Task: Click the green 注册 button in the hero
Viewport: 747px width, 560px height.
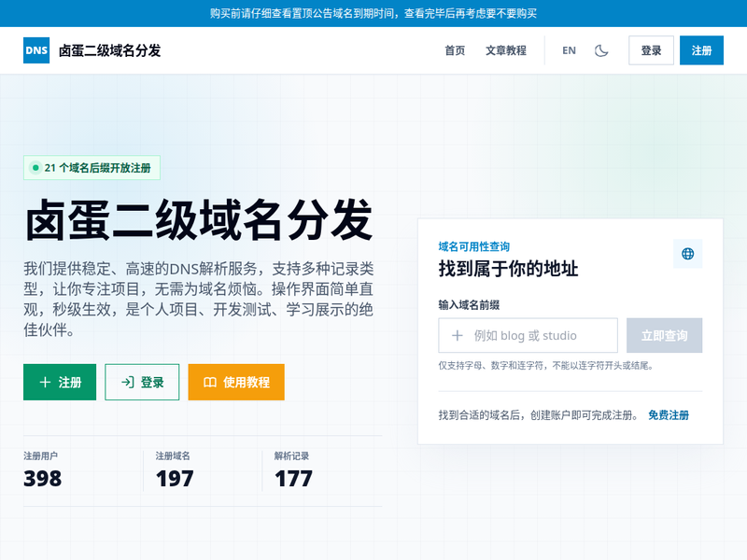Action: pos(60,382)
